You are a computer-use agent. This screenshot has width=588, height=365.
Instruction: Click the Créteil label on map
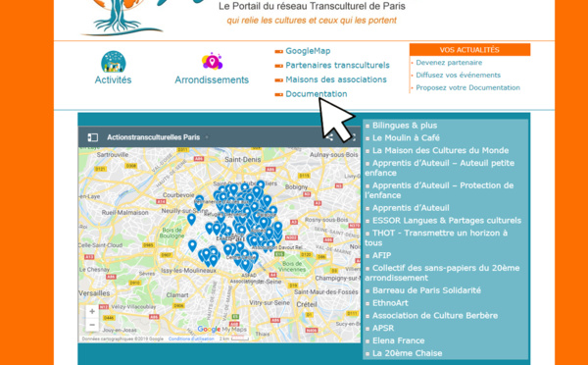(x=307, y=304)
